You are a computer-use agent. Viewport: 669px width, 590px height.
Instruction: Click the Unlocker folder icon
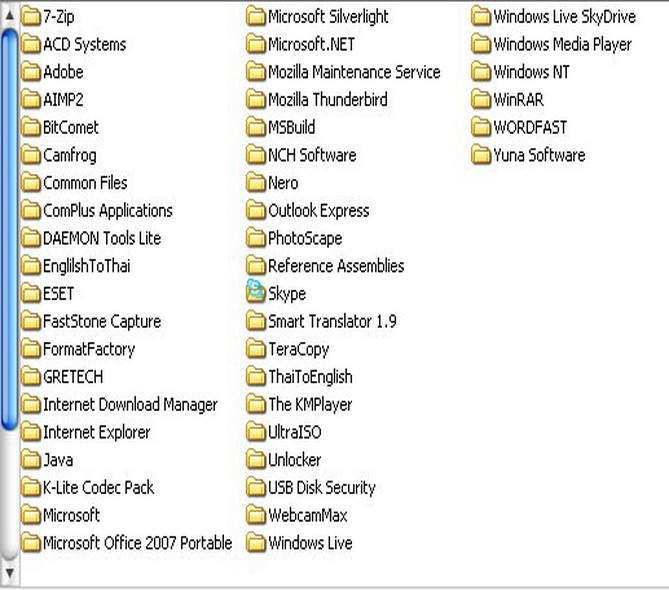coord(256,460)
